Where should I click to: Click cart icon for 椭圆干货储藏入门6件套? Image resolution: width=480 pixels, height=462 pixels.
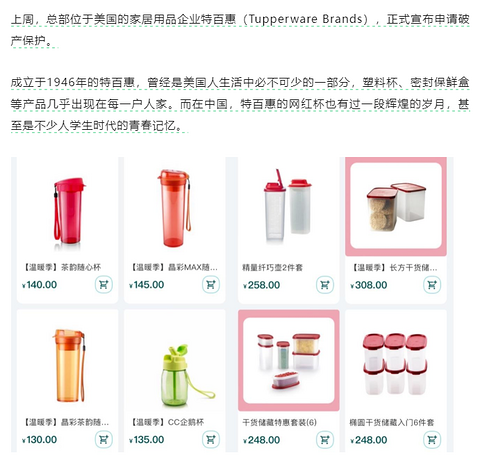pos(432,439)
